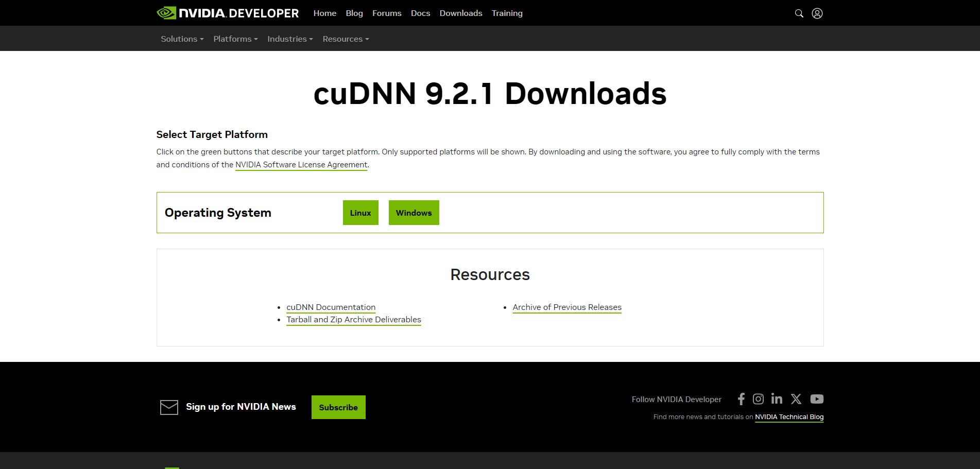The image size is (980, 469).
Task: Open the user account icon
Action: 817,13
